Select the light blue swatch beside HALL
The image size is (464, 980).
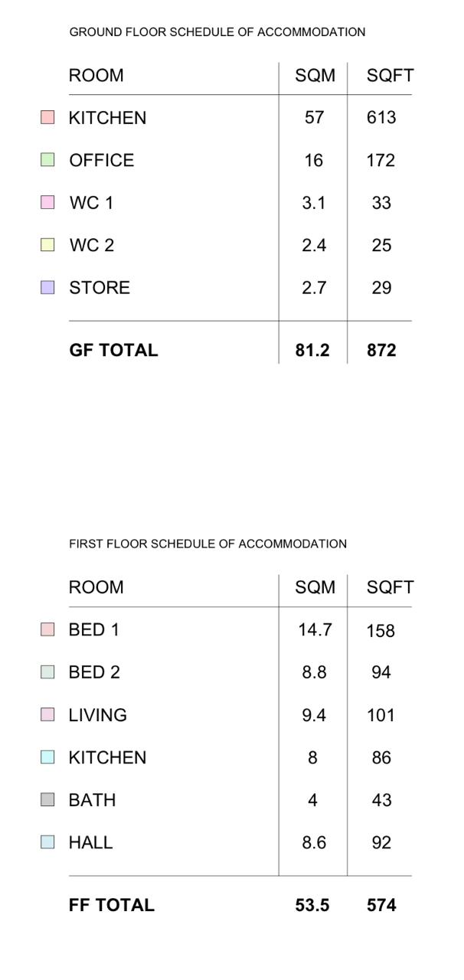47,842
